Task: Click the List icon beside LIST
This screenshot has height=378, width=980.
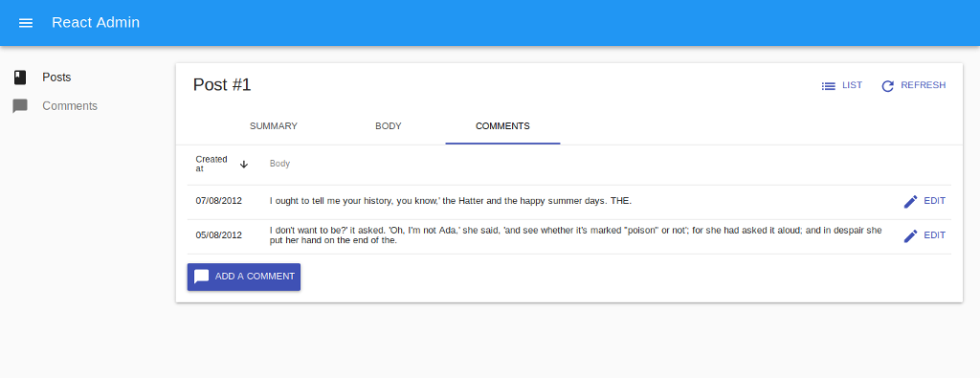Action: 828,86
